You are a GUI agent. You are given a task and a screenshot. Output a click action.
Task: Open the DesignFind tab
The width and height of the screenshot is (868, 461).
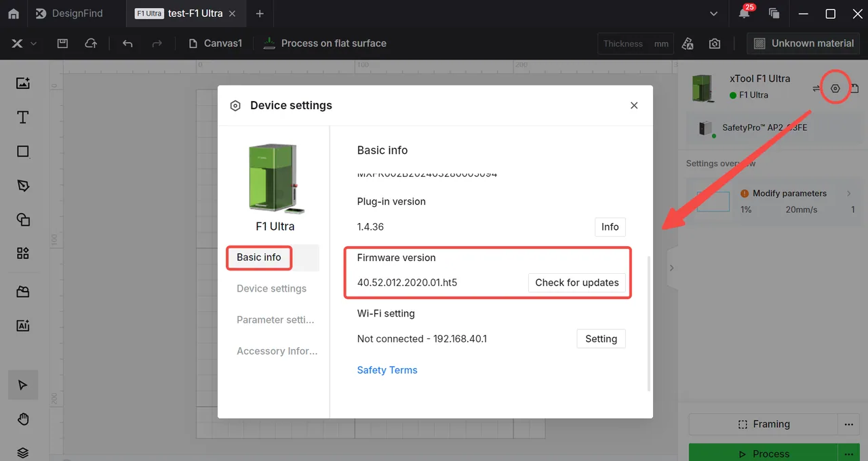click(68, 14)
